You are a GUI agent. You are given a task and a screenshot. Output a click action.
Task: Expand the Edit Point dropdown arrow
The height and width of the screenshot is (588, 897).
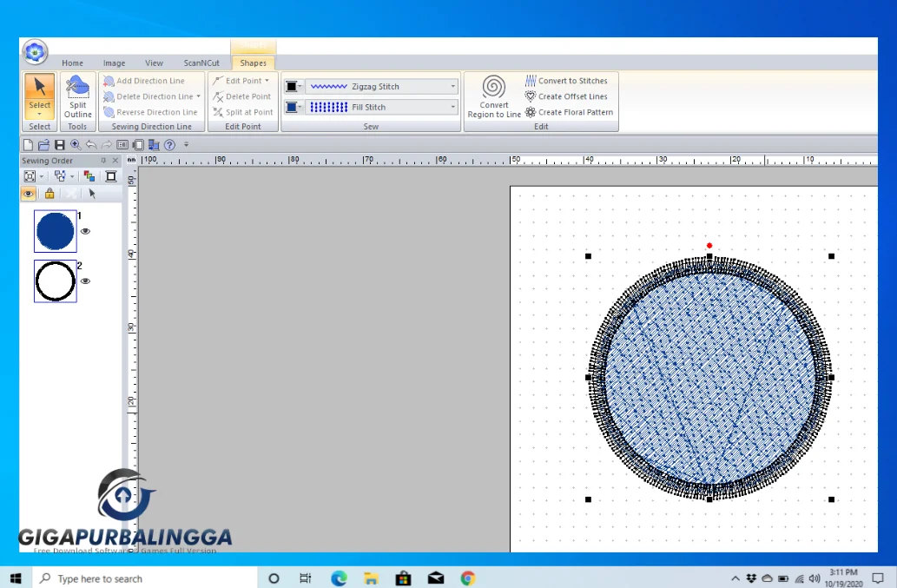[267, 81]
